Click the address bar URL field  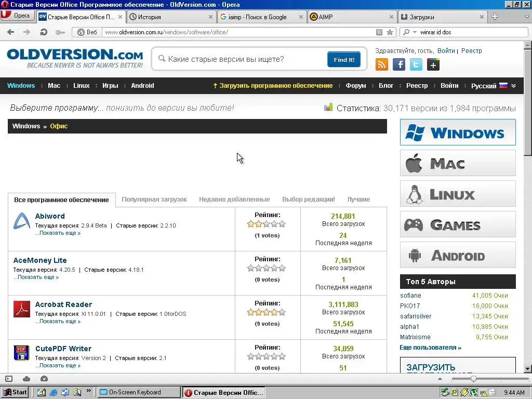[237, 32]
